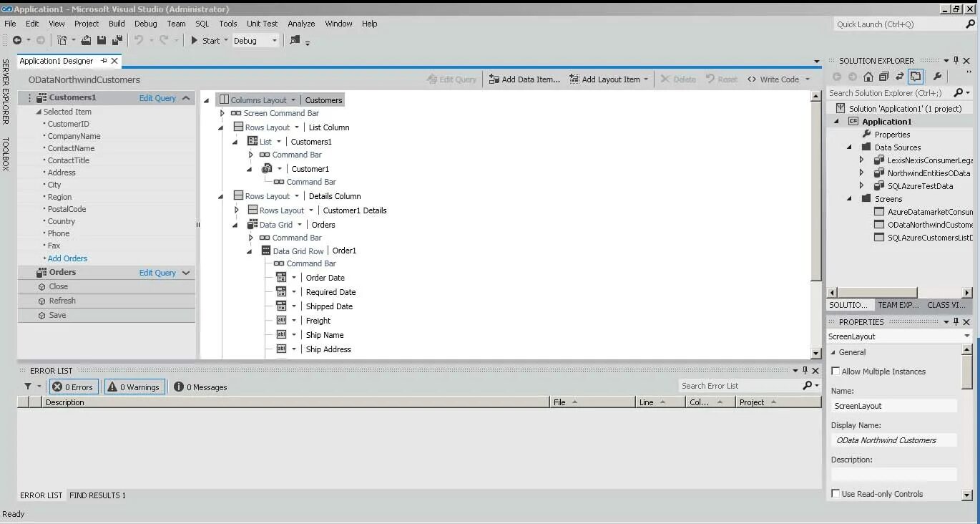This screenshot has width=980, height=524.
Task: Open the ScreenLayout properties object dropdown
Action: point(966,336)
